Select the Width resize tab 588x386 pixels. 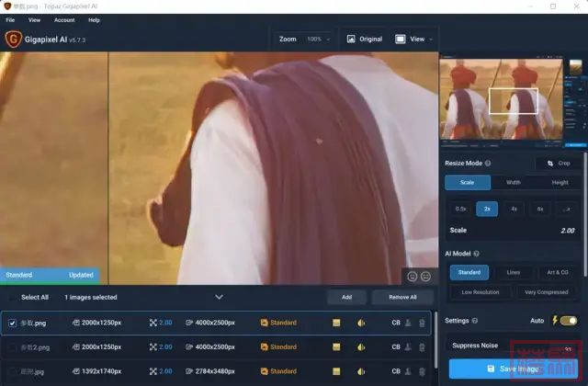[x=514, y=182]
